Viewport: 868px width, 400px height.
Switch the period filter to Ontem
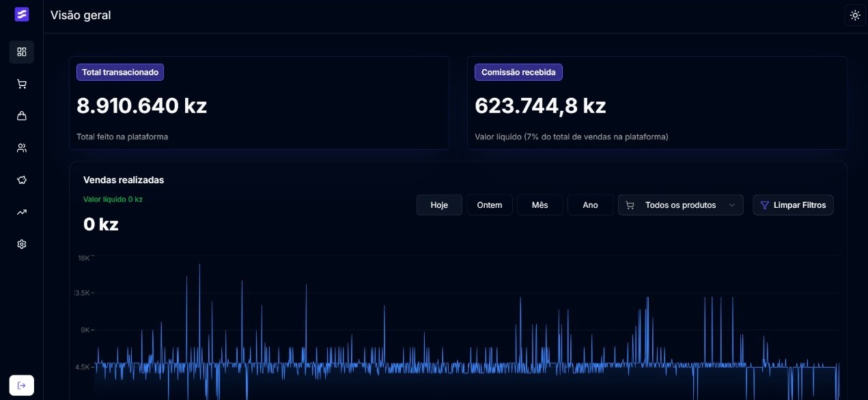pyautogui.click(x=490, y=205)
